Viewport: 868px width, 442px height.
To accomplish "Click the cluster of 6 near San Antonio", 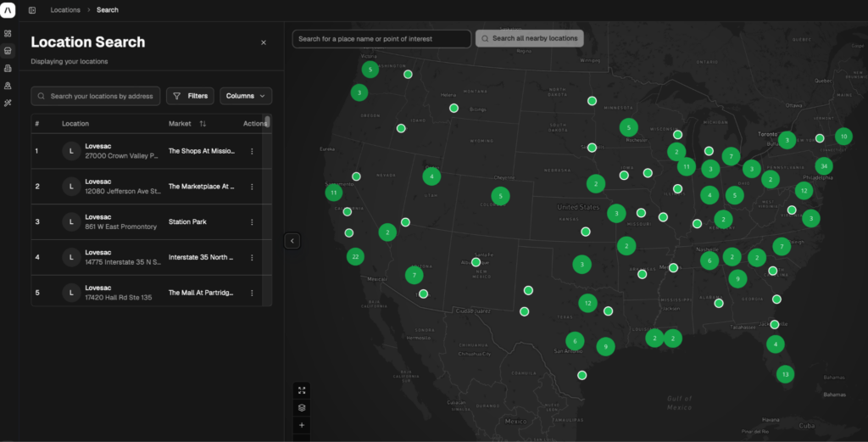I will [575, 341].
